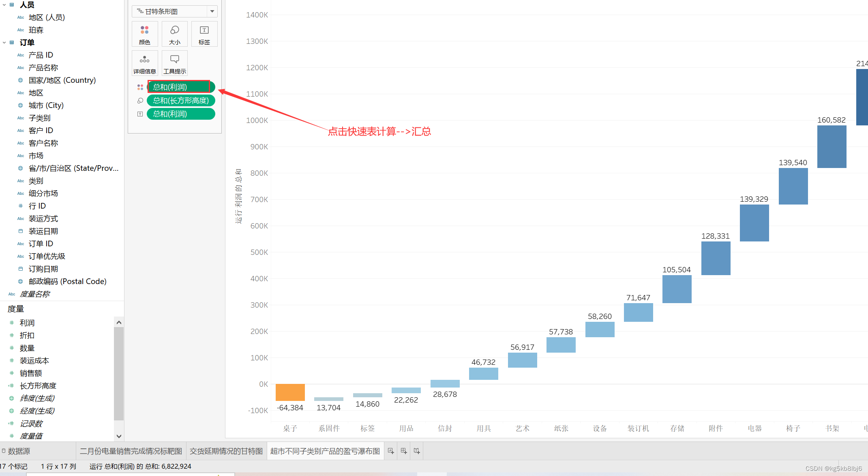Viewport: 868px width, 476px height.
Task: Open the Tooltip marks card
Action: pos(175,63)
